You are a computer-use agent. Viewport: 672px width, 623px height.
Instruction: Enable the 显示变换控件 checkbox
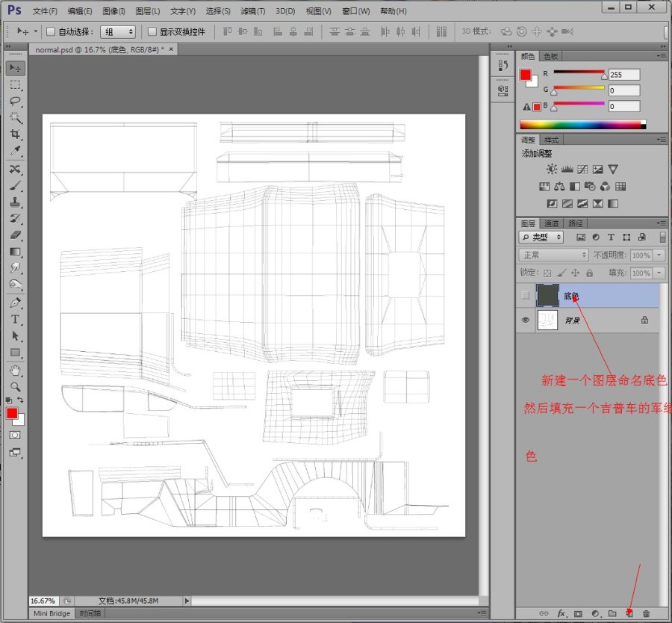[152, 32]
